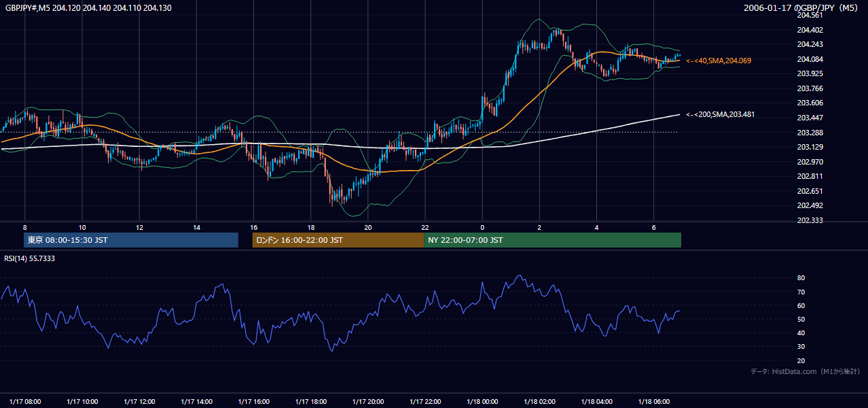The height and width of the screenshot is (408, 868).
Task: Click hour tick 14 under price chart
Action: point(196,227)
